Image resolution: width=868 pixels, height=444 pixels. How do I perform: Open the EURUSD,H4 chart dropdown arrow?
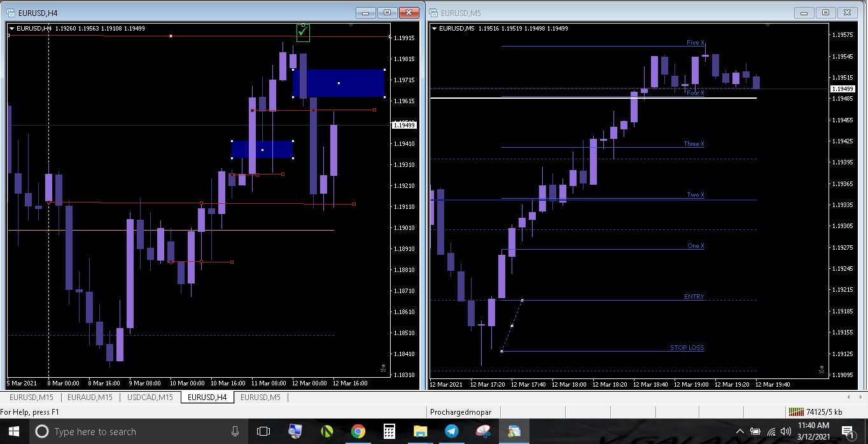pyautogui.click(x=11, y=28)
